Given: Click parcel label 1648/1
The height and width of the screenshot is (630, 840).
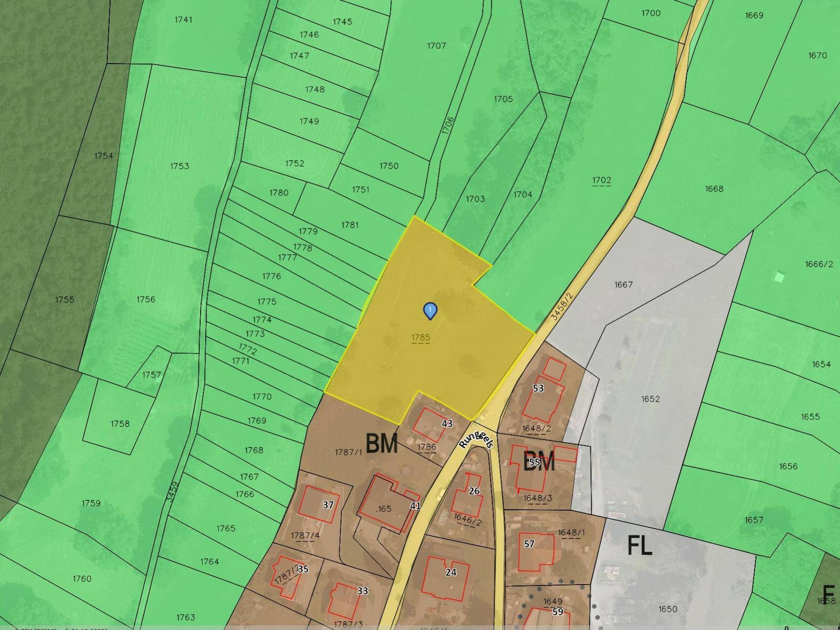Looking at the screenshot, I should pos(572,533).
